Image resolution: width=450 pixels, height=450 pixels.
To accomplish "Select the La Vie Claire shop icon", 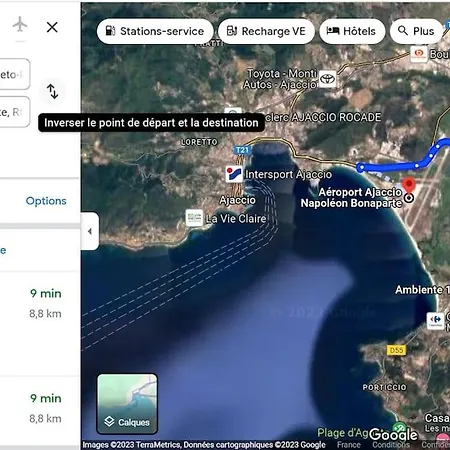I will [194, 218].
